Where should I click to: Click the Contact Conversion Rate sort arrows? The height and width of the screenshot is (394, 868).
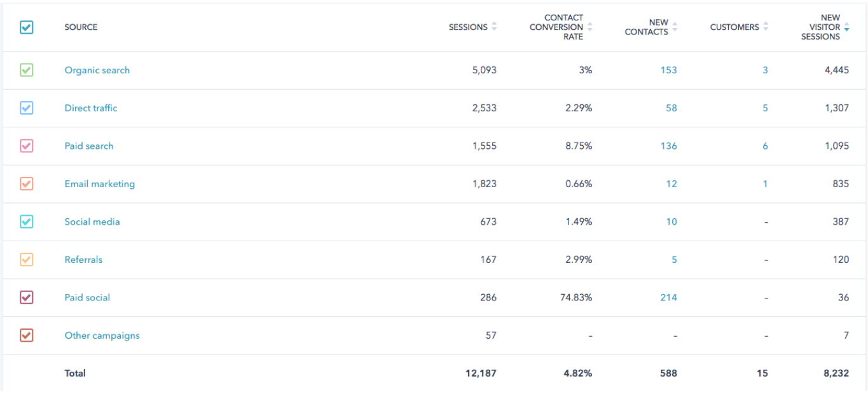point(589,27)
